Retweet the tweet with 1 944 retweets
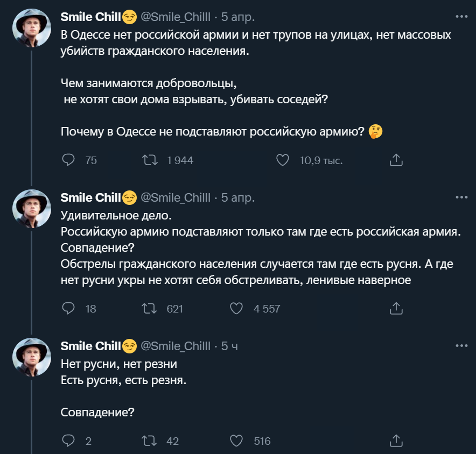 coord(149,160)
